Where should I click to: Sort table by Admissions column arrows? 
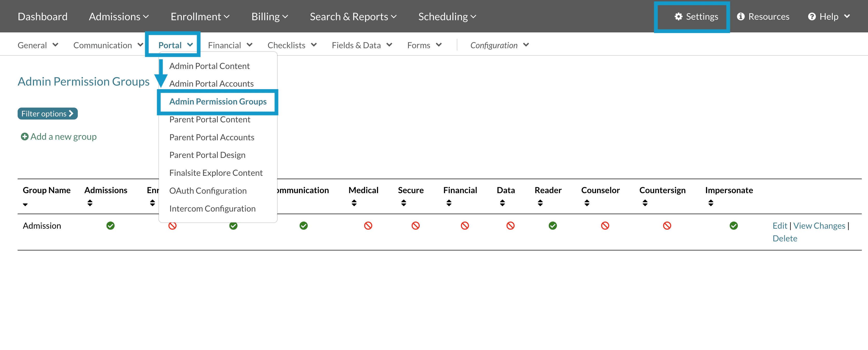pos(90,203)
